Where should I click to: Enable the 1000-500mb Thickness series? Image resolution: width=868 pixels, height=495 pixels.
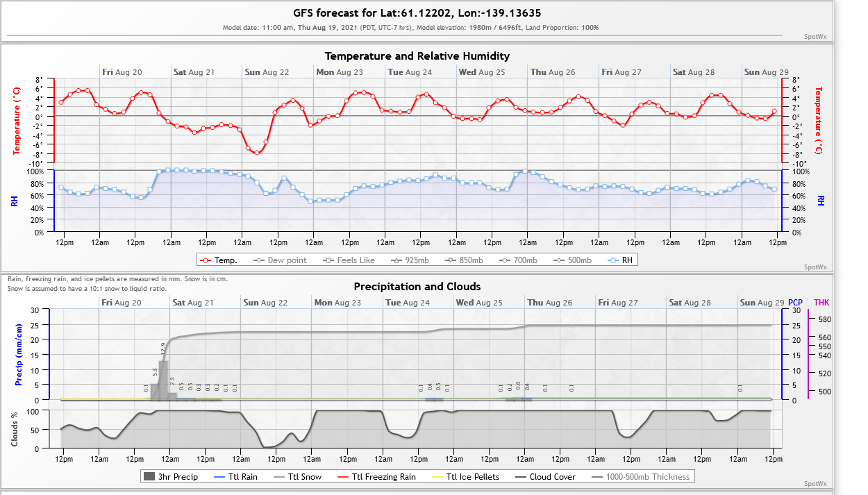640,477
